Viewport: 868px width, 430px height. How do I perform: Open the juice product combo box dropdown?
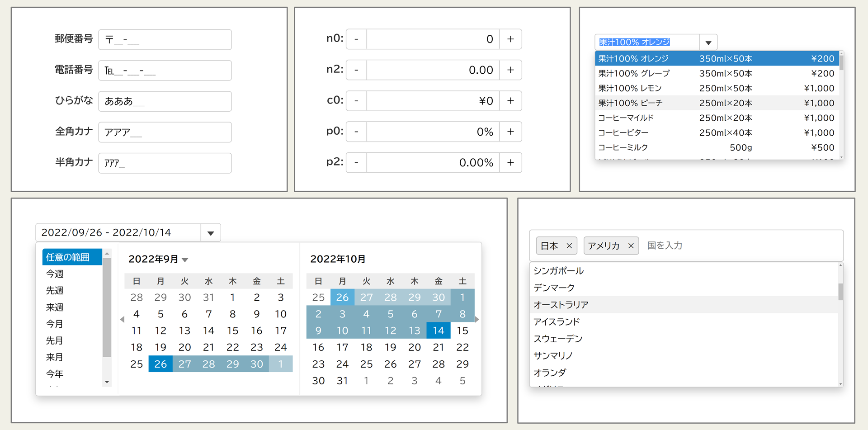coord(708,43)
